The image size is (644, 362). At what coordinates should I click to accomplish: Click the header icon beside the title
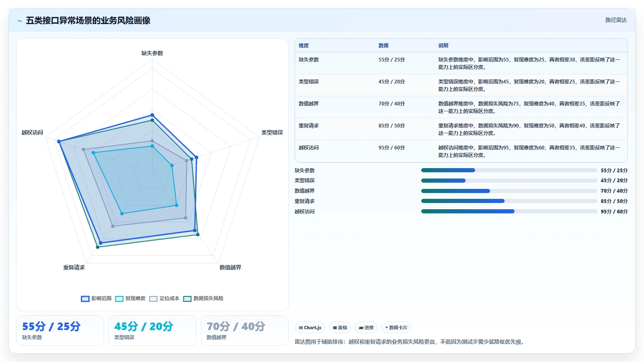20,21
